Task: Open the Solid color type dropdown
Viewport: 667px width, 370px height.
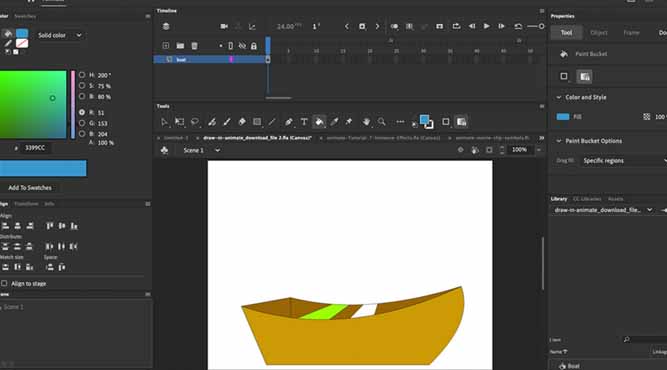Action: click(60, 35)
